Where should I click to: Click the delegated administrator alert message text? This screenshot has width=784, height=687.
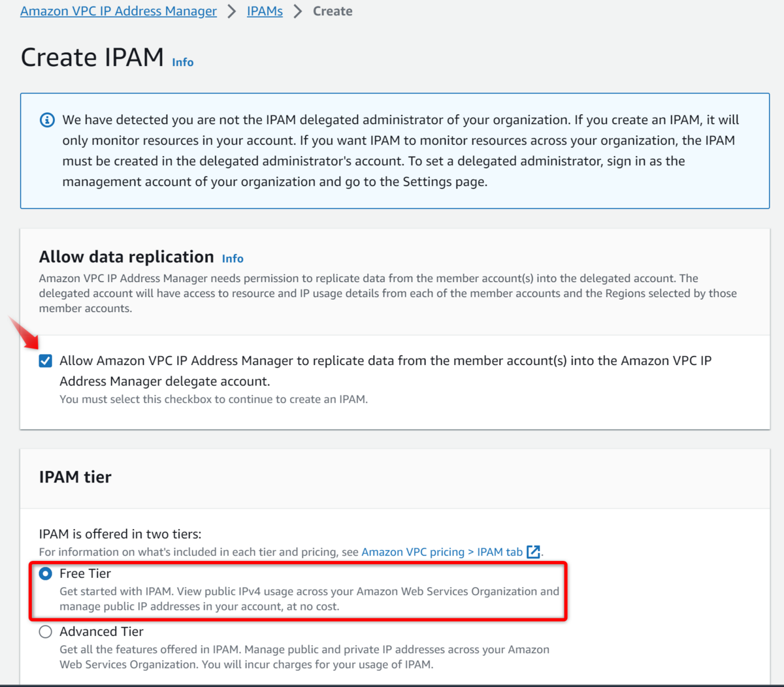pos(400,151)
